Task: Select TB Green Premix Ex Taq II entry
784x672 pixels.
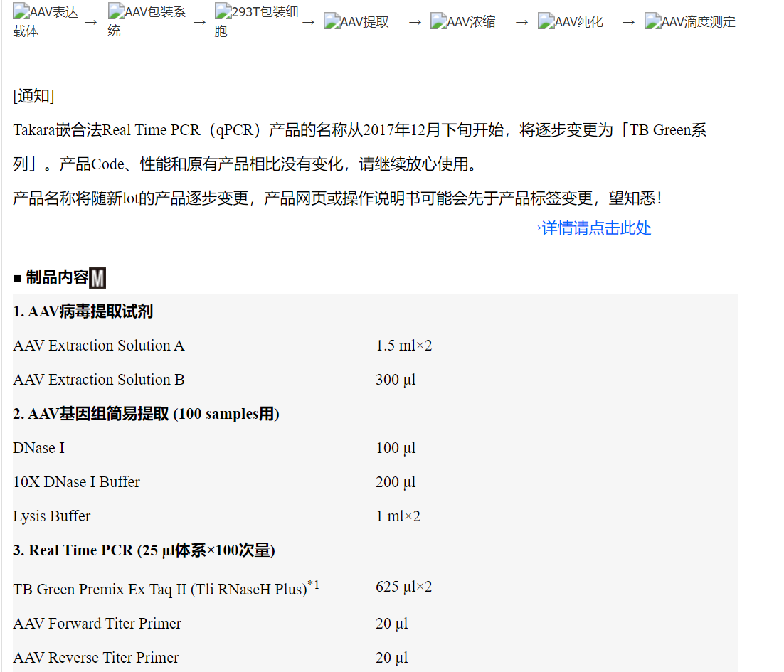Action: (x=160, y=589)
